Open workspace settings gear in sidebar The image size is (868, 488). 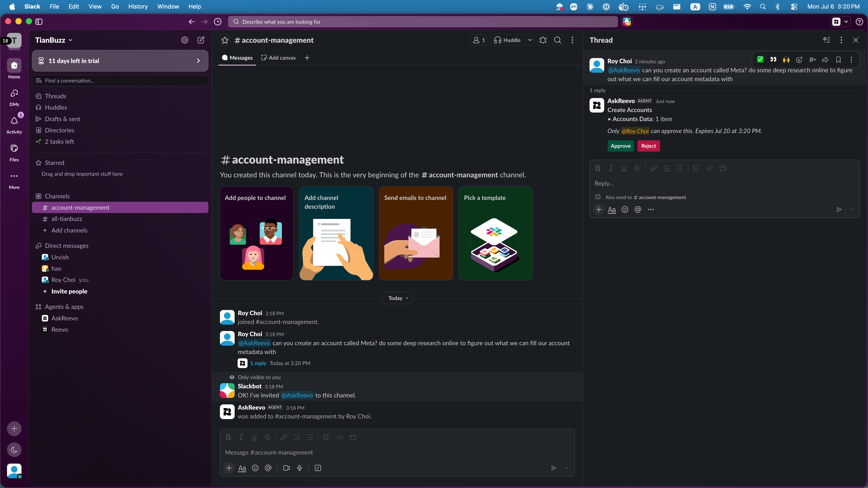click(184, 40)
